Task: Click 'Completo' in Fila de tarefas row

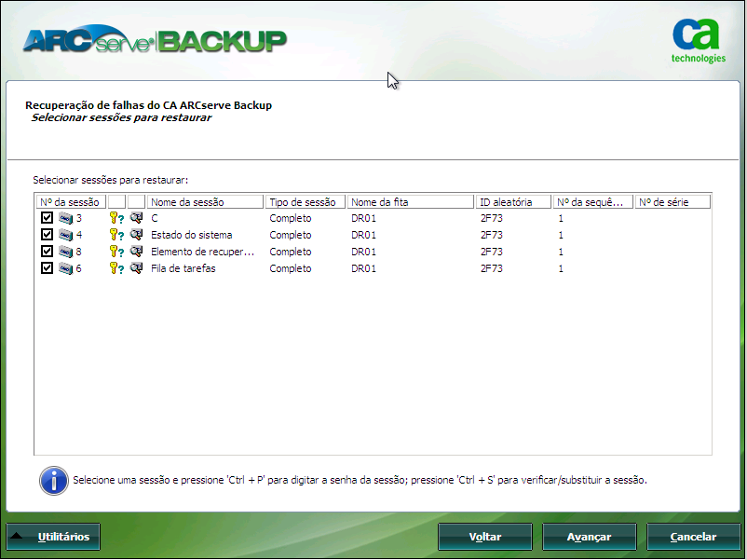Action: 290,268
